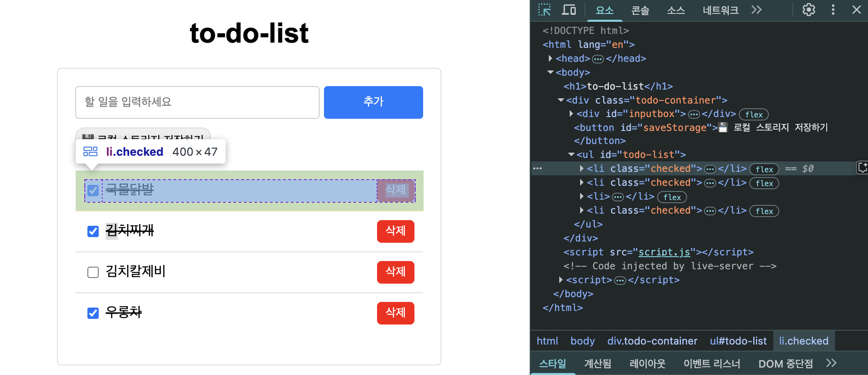The image size is (868, 375).
Task: Switch to the 요소 tab
Action: (x=604, y=10)
